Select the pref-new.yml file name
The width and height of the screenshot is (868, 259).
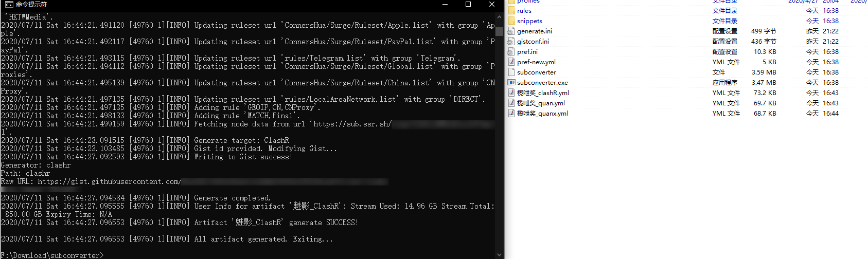point(536,62)
